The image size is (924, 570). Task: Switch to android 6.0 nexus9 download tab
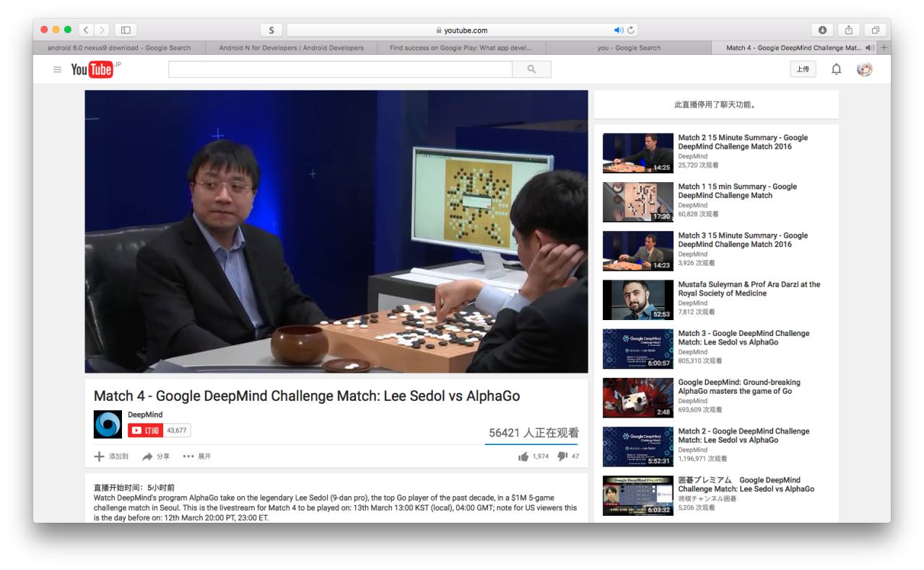point(119,48)
